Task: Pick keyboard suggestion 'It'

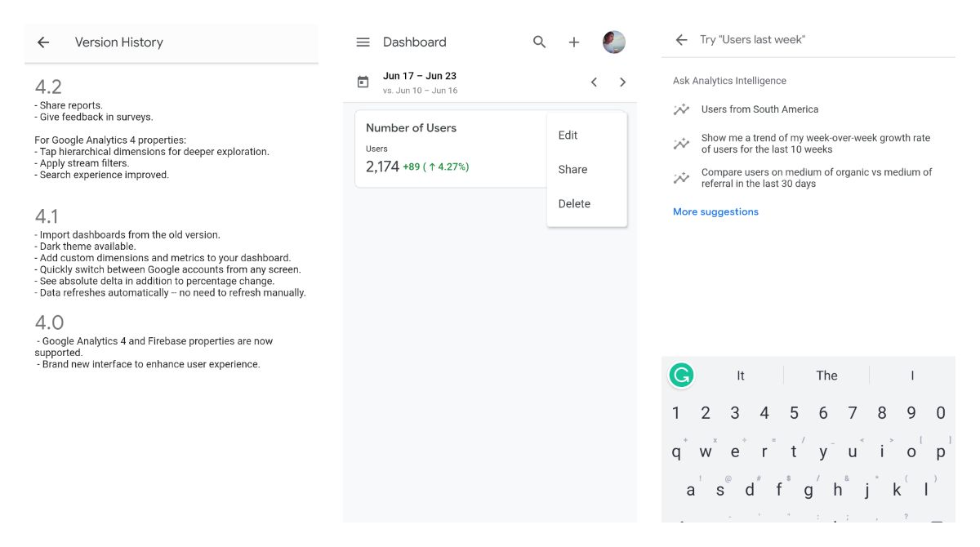Action: coord(741,376)
